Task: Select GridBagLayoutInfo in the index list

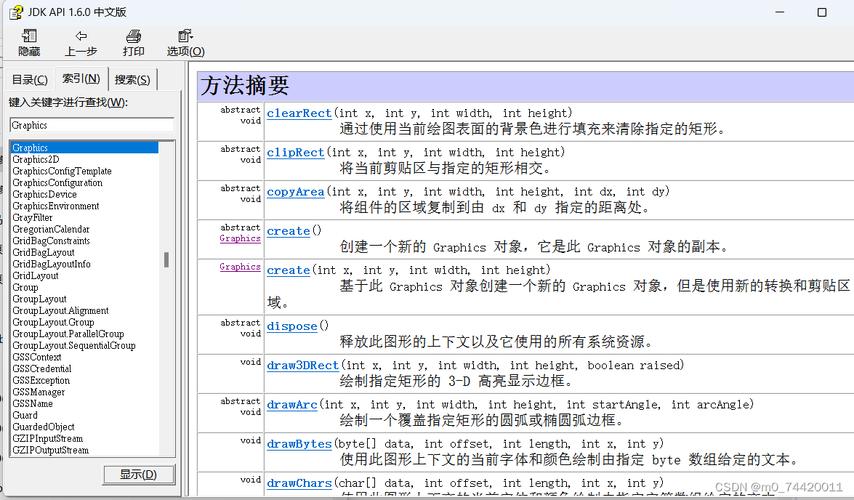Action: coord(51,264)
